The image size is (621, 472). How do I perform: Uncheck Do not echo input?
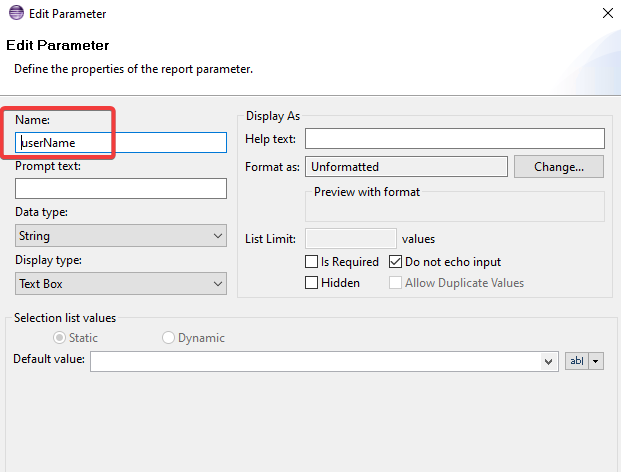pos(397,262)
